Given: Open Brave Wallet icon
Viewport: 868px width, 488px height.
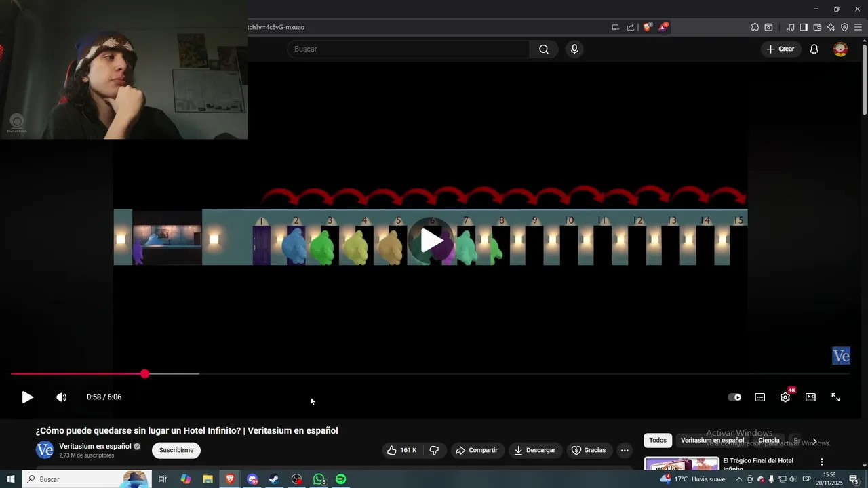Looking at the screenshot, I should (x=817, y=27).
